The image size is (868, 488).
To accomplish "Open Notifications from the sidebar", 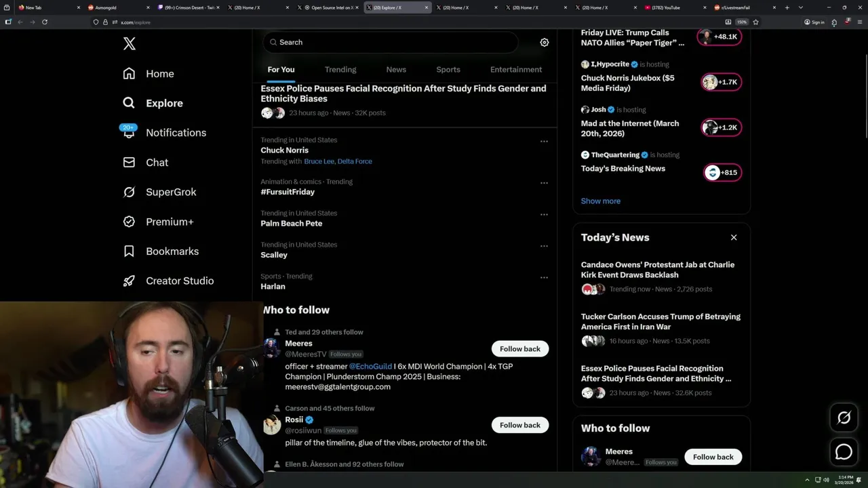I will [x=164, y=133].
